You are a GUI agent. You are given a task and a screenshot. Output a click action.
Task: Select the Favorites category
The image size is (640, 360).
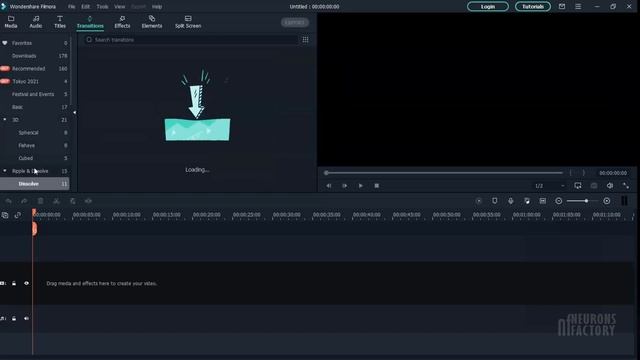[35, 43]
